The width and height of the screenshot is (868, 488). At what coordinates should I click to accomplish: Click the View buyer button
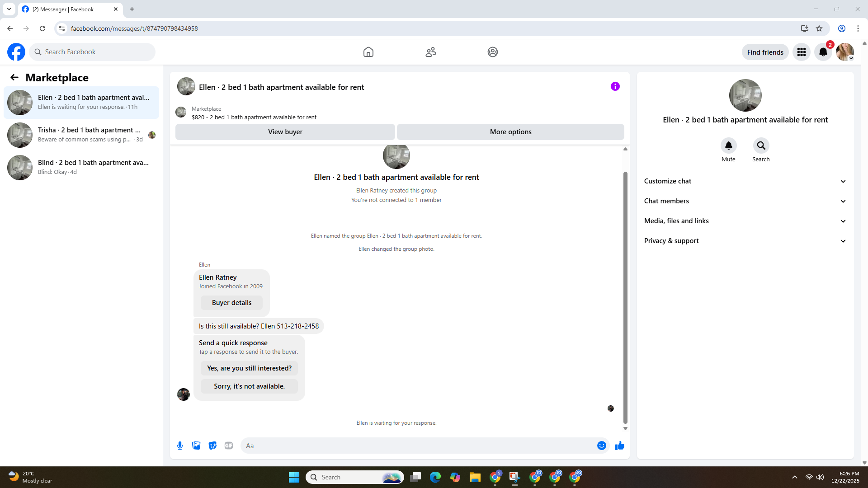click(285, 132)
